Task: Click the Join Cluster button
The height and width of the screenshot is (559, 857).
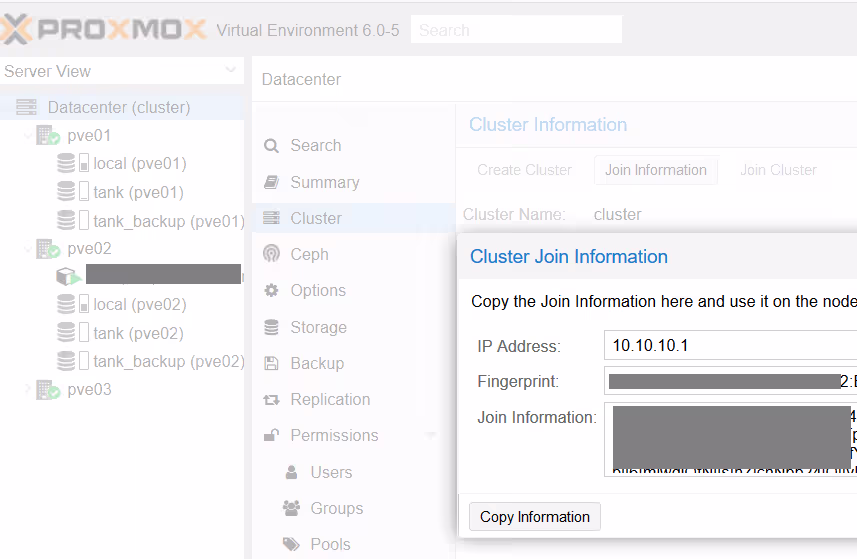Action: 778,170
